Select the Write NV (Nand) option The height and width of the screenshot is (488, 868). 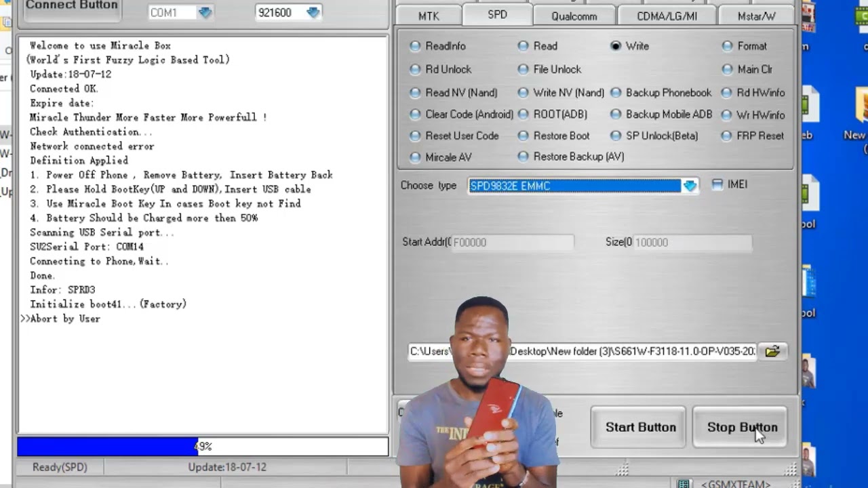(560, 93)
